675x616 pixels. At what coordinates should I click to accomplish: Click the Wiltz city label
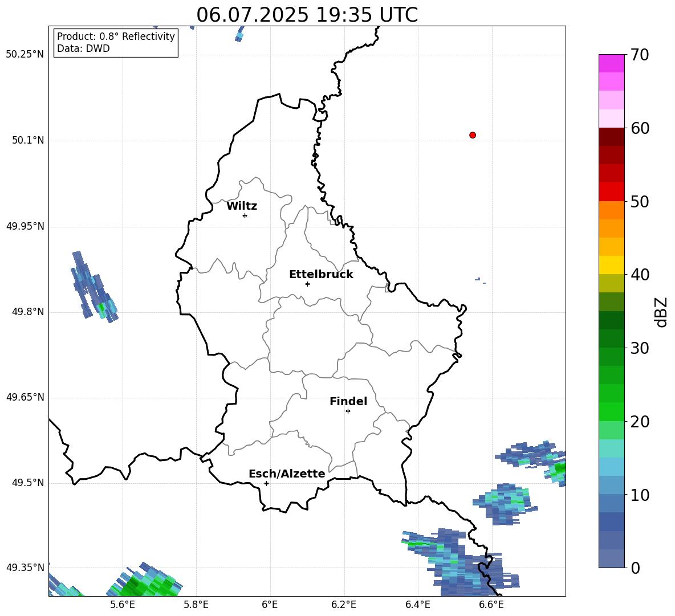coord(242,206)
